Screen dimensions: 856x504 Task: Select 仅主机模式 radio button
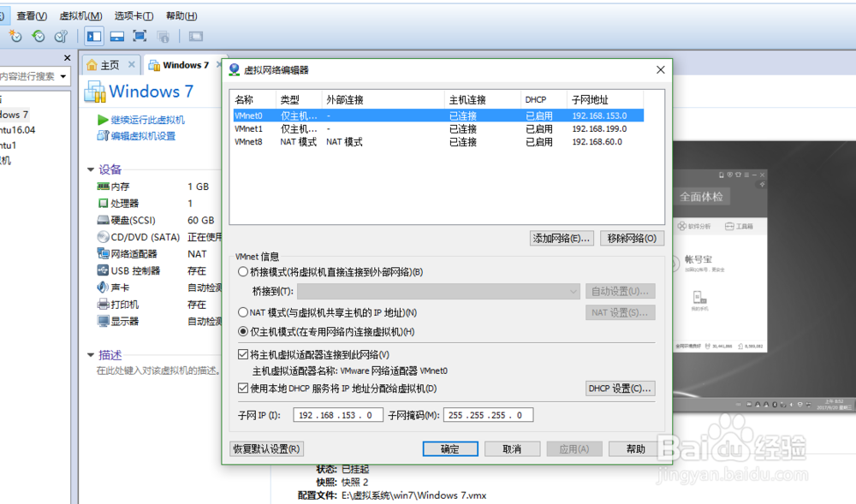(x=243, y=332)
